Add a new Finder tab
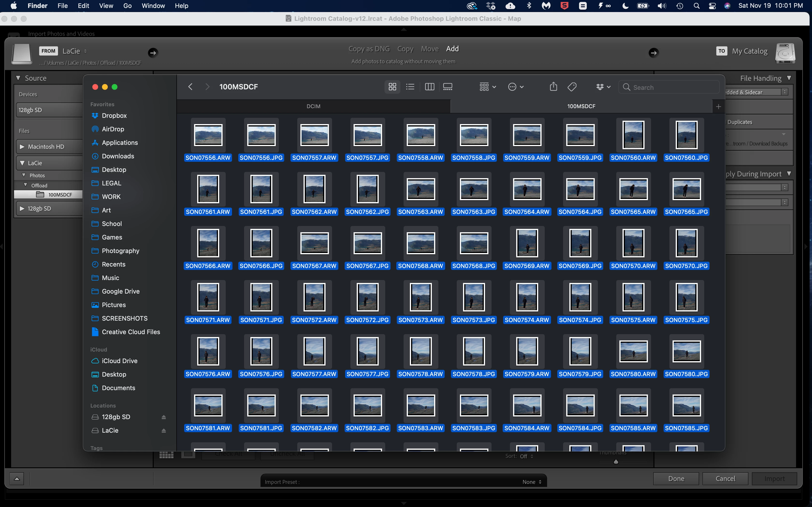The height and width of the screenshot is (507, 812). 718,107
